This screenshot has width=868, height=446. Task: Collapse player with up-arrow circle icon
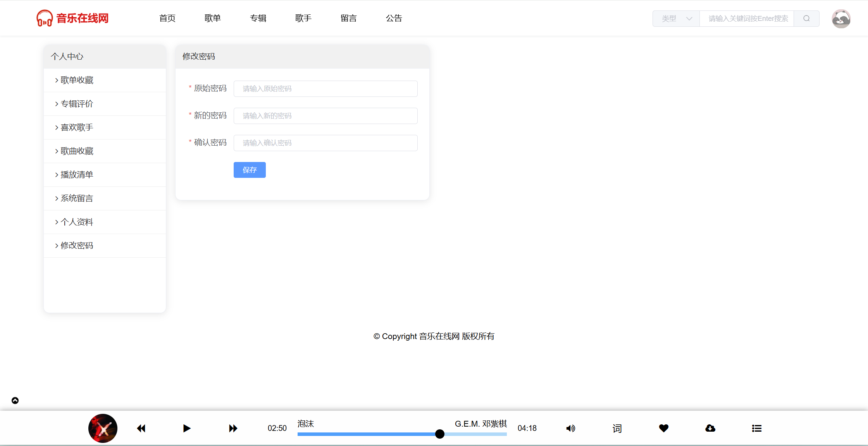pos(15,401)
